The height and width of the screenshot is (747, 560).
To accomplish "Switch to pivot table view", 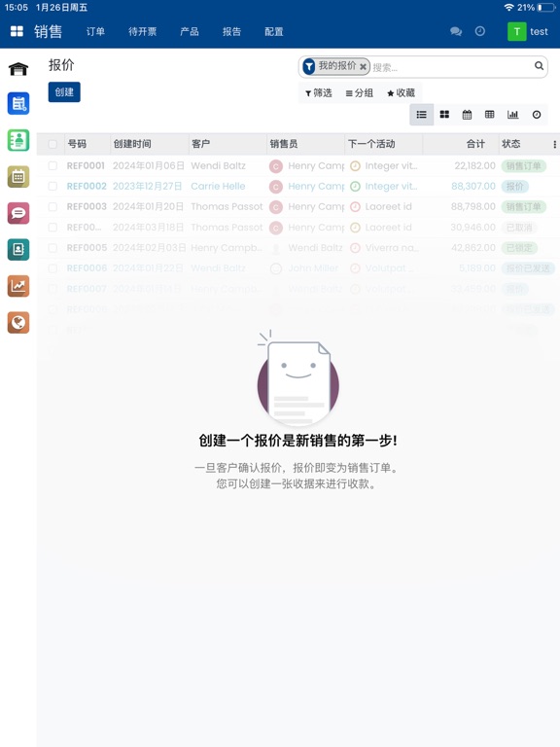I will [x=490, y=115].
